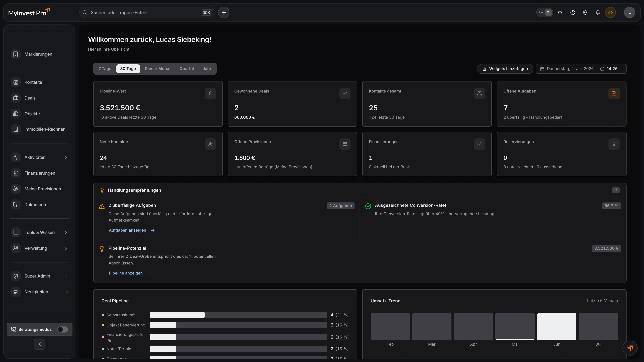The image size is (644, 362).
Task: Click the MyInvest Pro logo
Action: pyautogui.click(x=29, y=13)
